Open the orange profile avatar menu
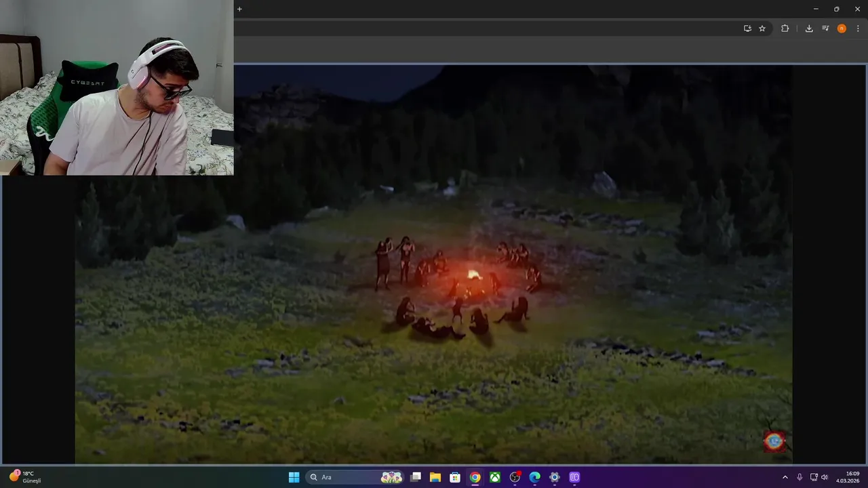This screenshot has width=868, height=488. coord(842,28)
